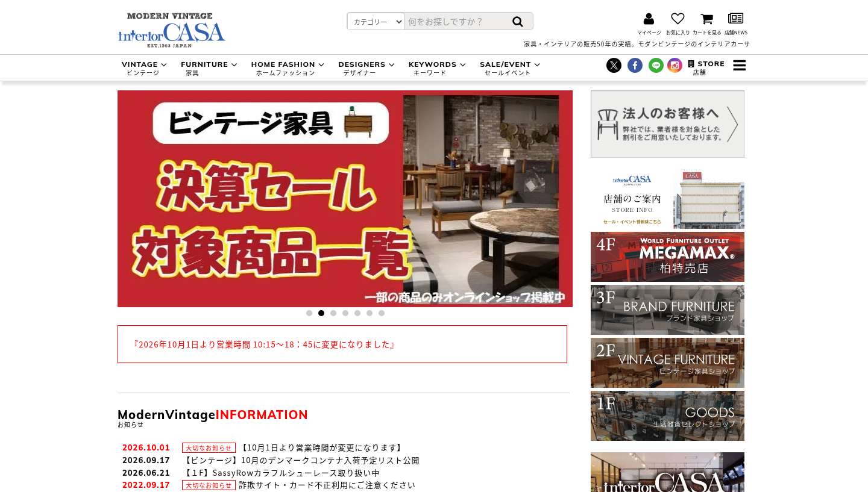This screenshot has height=492, width=868.
Task: Open SassyRowカラフルシューレース news item
Action: click(x=281, y=473)
